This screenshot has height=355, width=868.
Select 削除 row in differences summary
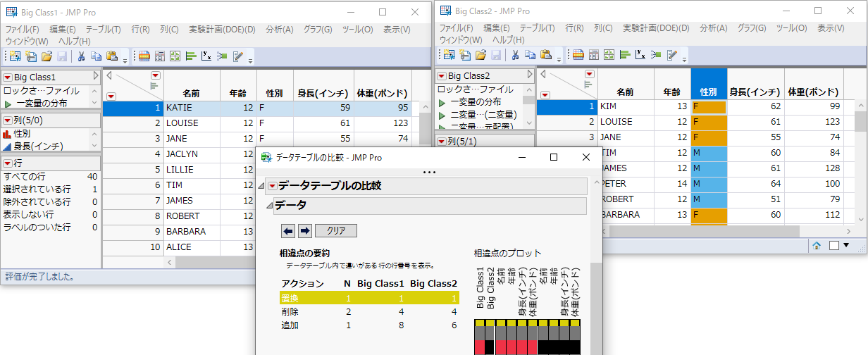pos(369,311)
